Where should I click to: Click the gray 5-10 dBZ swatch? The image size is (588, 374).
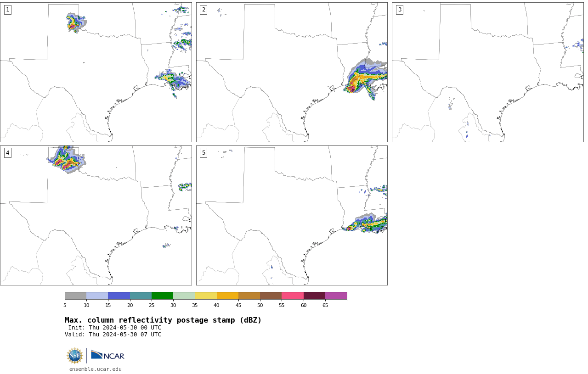pyautogui.click(x=75, y=296)
